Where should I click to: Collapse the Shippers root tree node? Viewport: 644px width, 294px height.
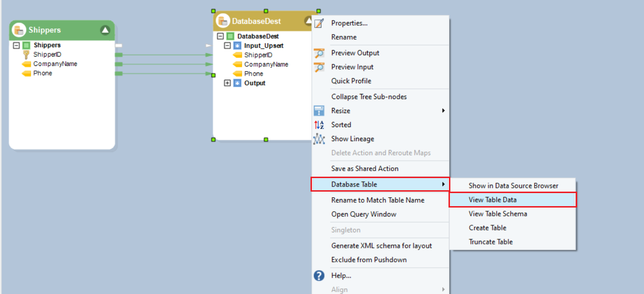(x=16, y=45)
